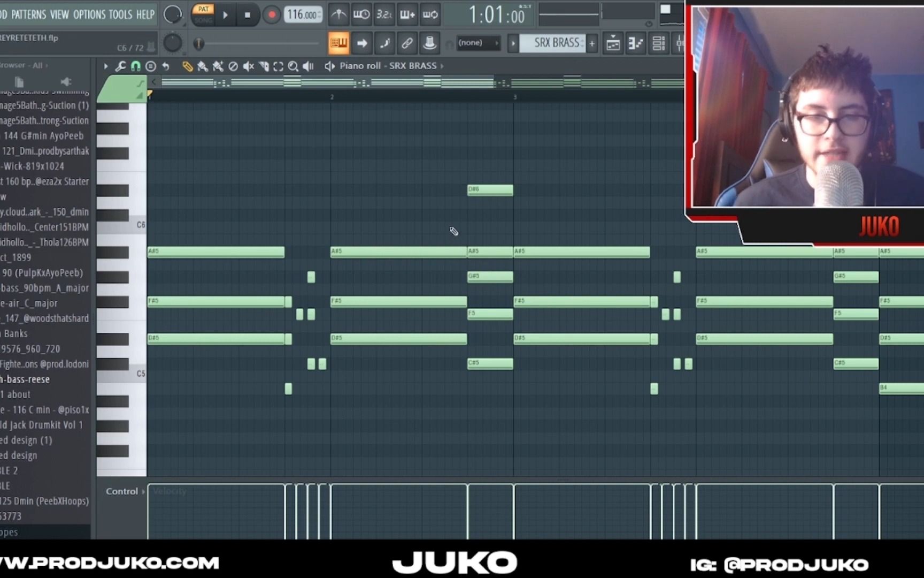
Task: Open the Tools menu
Action: point(120,14)
